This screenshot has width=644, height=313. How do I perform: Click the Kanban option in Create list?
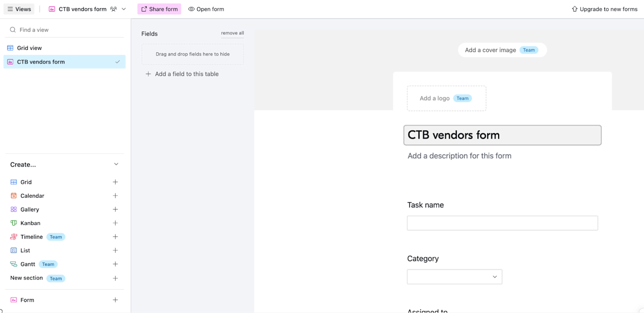(30, 223)
